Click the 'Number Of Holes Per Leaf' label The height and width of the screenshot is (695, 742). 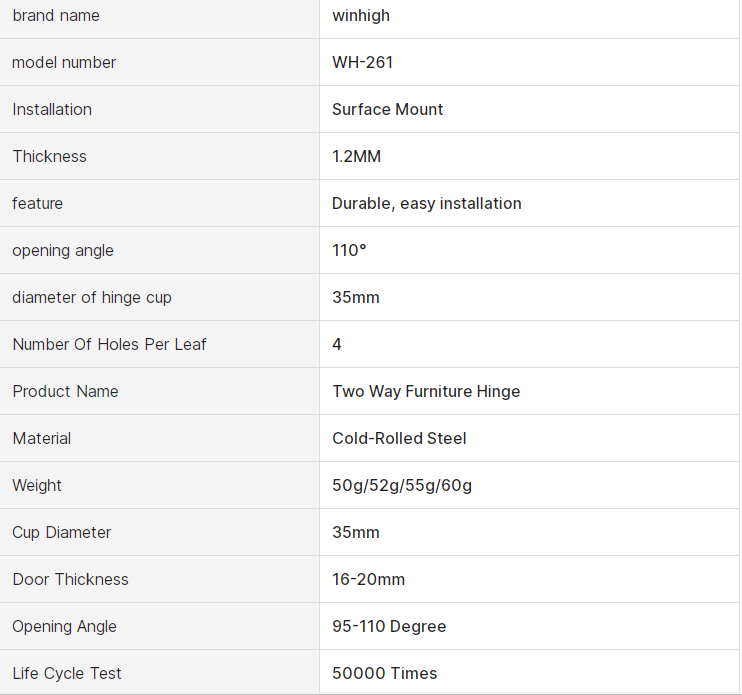point(109,344)
